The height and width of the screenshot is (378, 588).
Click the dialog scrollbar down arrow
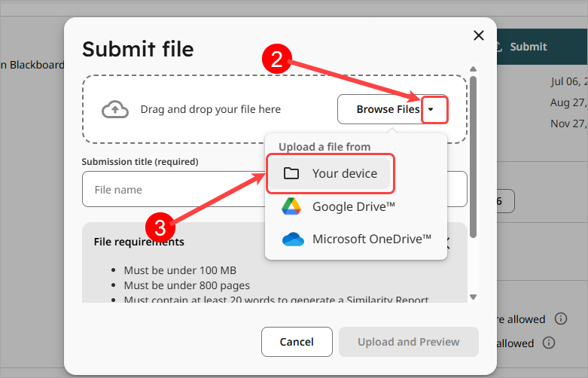[473, 297]
